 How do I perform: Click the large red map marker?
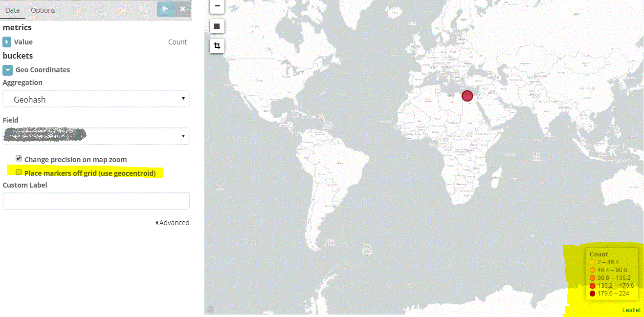[467, 96]
